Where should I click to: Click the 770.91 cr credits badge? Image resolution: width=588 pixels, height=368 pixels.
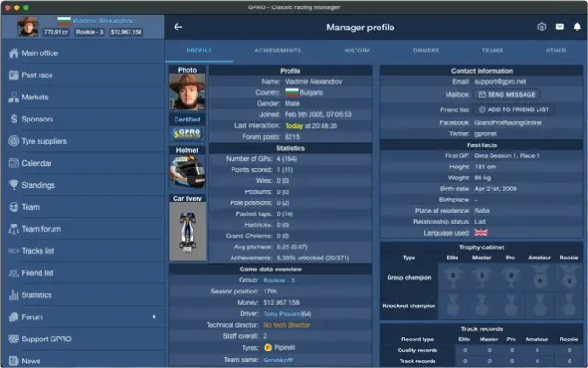coord(56,32)
